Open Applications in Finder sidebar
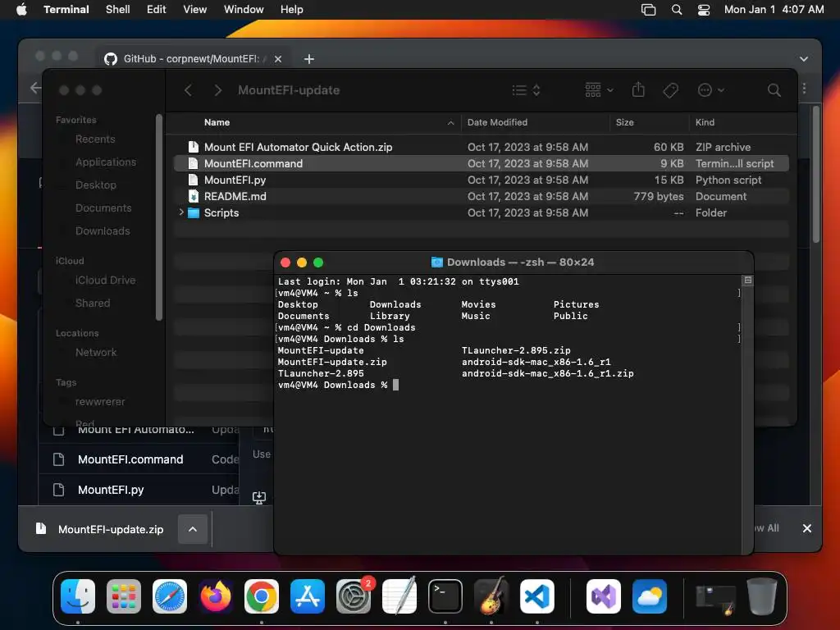 [x=106, y=162]
